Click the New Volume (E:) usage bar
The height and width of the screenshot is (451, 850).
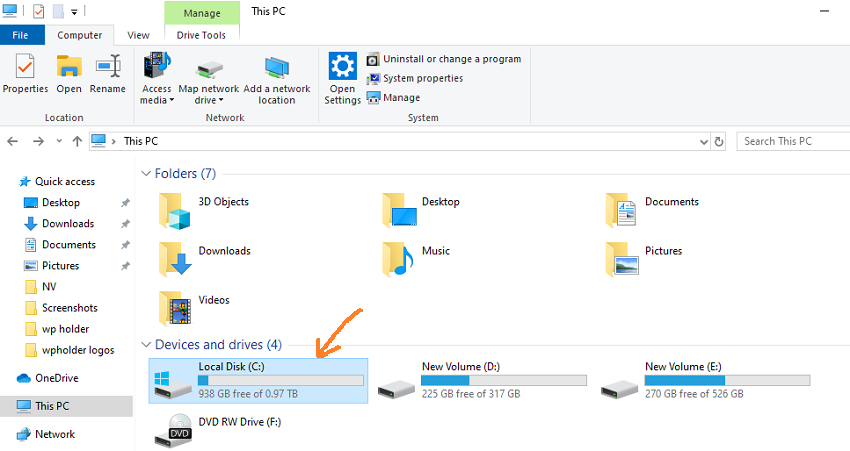[x=727, y=381]
